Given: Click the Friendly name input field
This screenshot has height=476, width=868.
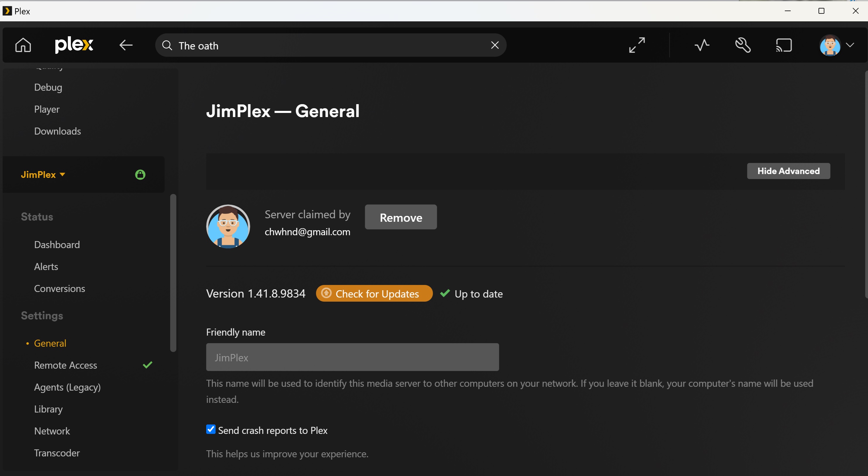Looking at the screenshot, I should [353, 357].
